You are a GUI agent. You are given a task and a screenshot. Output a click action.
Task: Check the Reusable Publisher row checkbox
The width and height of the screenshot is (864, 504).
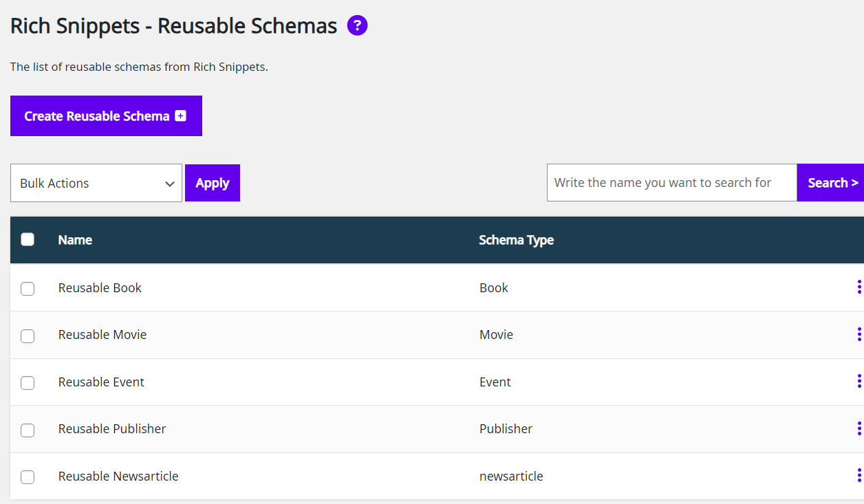[28, 430]
